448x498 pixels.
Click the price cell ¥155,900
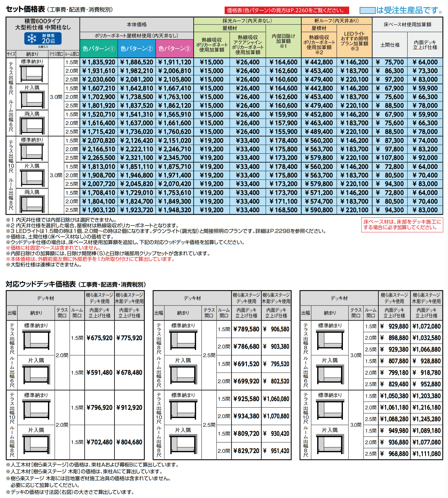(x=283, y=131)
